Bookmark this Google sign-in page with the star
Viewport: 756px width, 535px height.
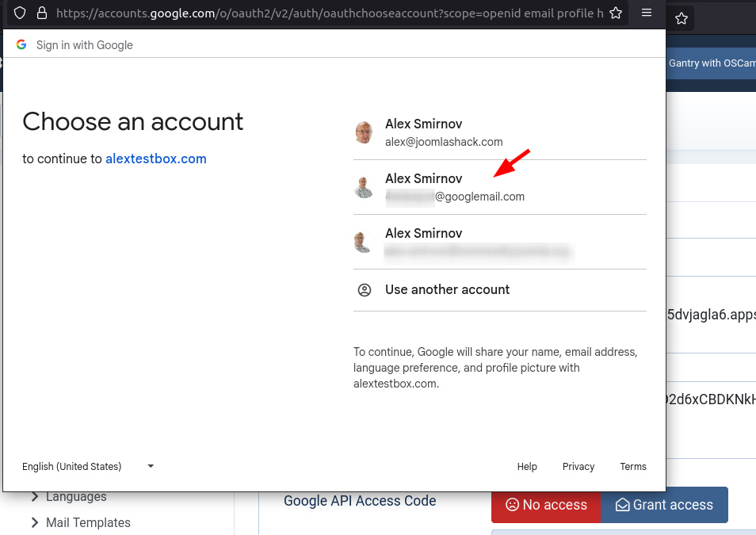pyautogui.click(x=616, y=13)
